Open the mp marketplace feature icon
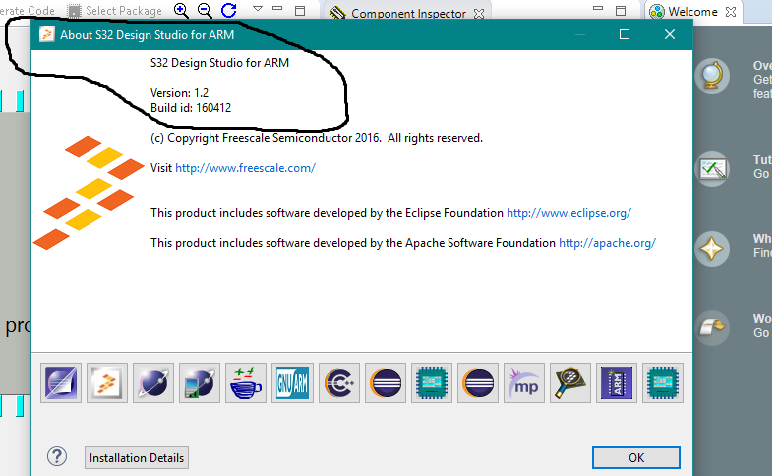 524,383
